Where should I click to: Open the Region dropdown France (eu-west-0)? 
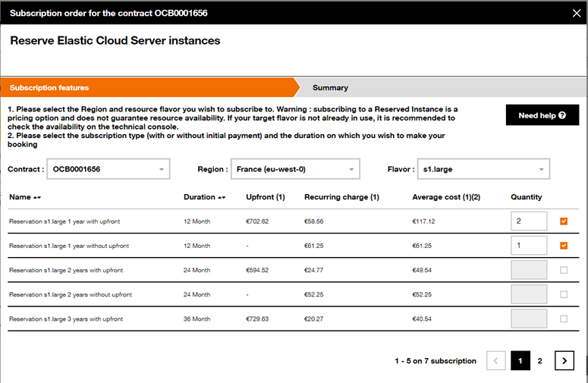pos(295,169)
